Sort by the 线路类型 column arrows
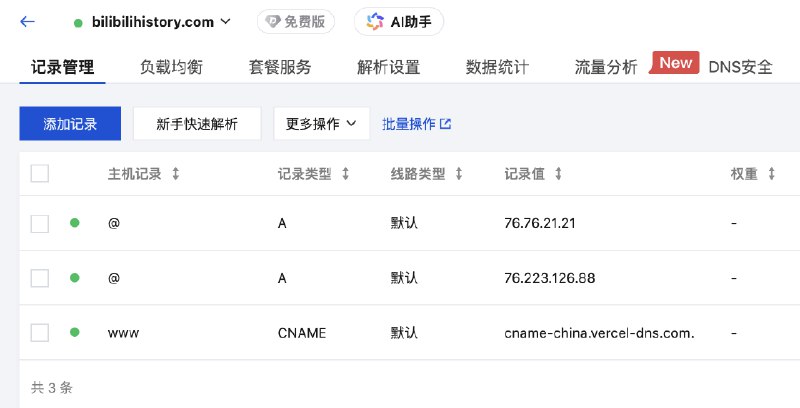This screenshot has width=800, height=408. 459,174
